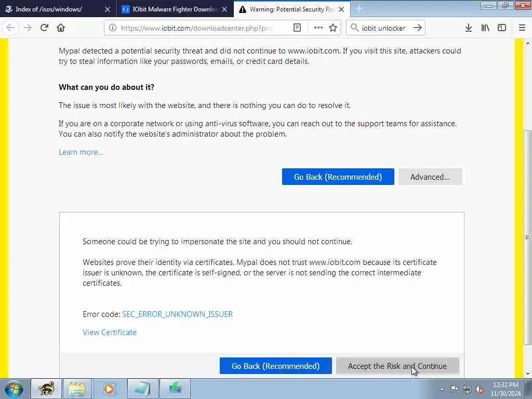
Task: Open the Windows Start menu
Action: (14, 389)
